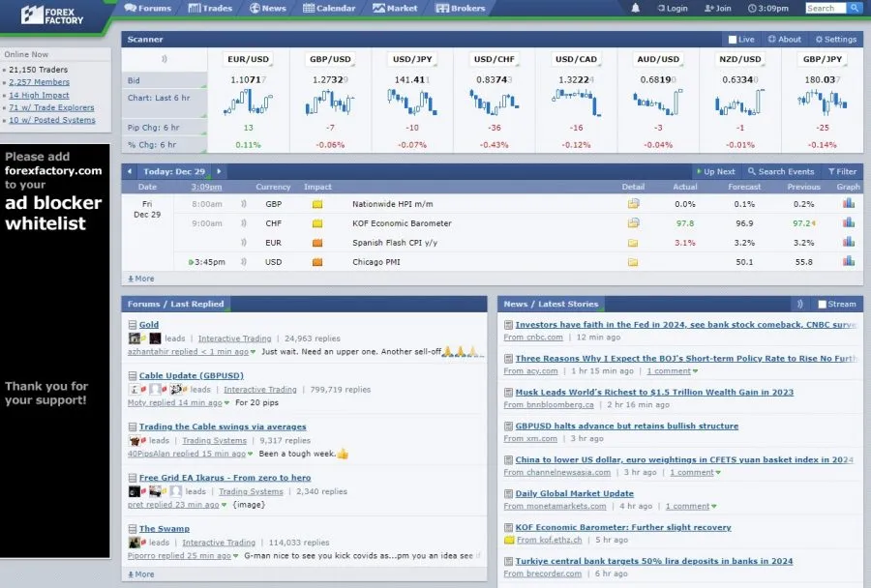871x588 pixels.
Task: Toggle the News Stream checkbox
Action: tap(822, 305)
